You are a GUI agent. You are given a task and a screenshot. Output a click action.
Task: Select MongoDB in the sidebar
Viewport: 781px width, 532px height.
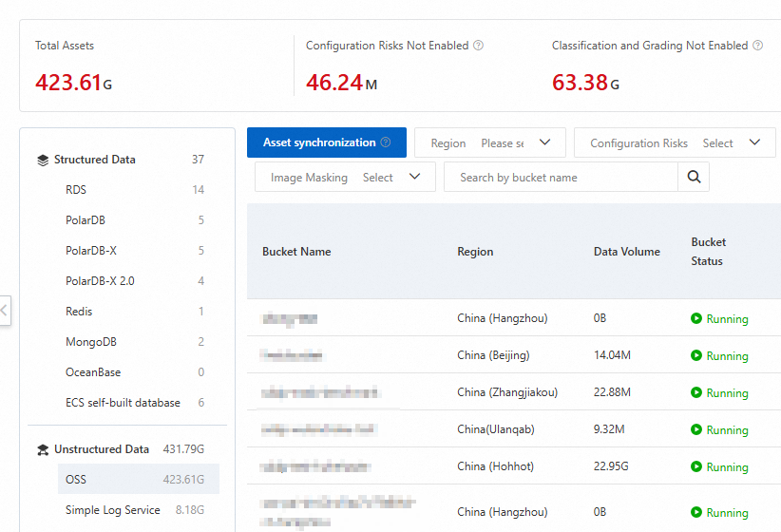tap(91, 342)
